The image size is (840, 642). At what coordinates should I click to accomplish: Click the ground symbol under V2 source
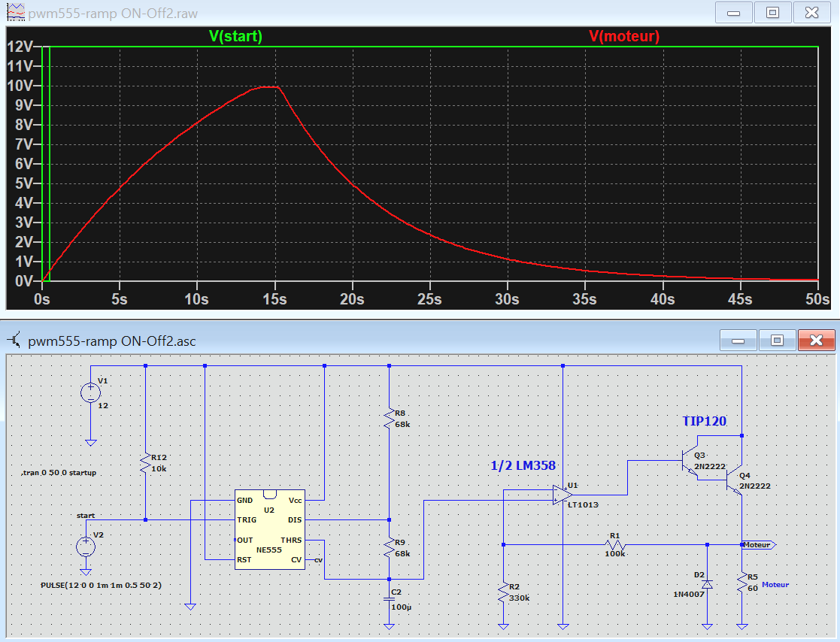pyautogui.click(x=86, y=572)
